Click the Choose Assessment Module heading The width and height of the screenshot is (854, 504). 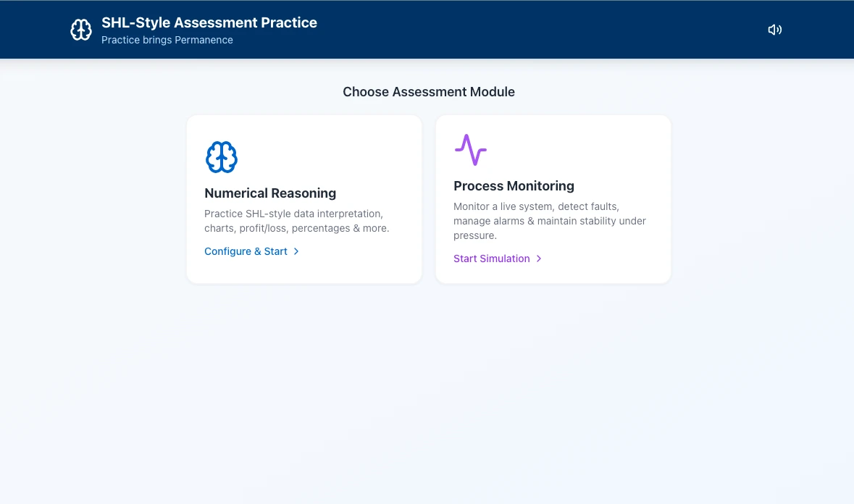429,92
